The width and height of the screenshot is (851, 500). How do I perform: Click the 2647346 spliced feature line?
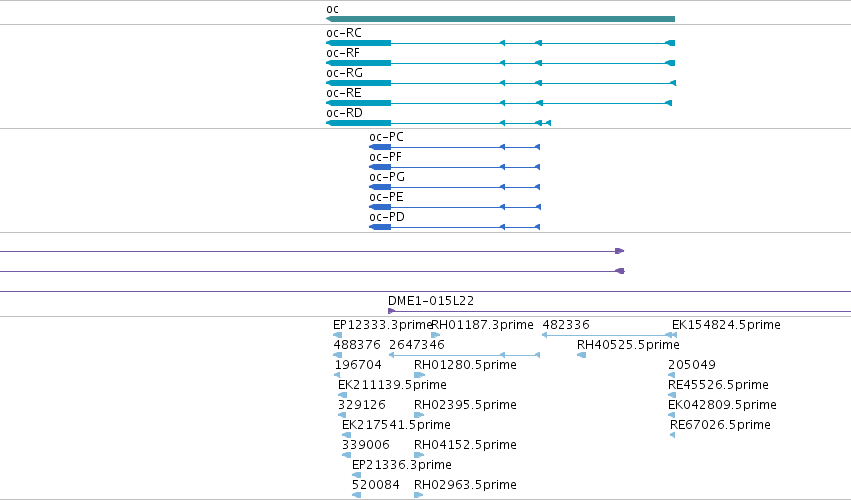click(x=465, y=355)
